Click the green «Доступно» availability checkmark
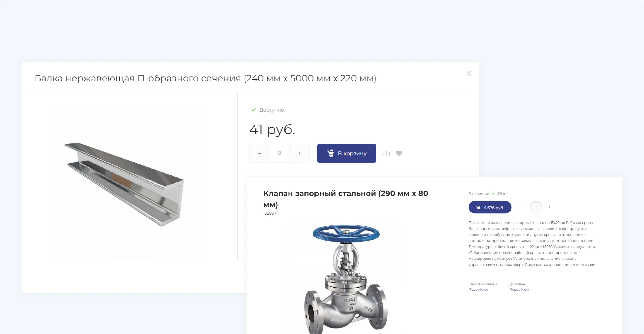 (x=253, y=110)
